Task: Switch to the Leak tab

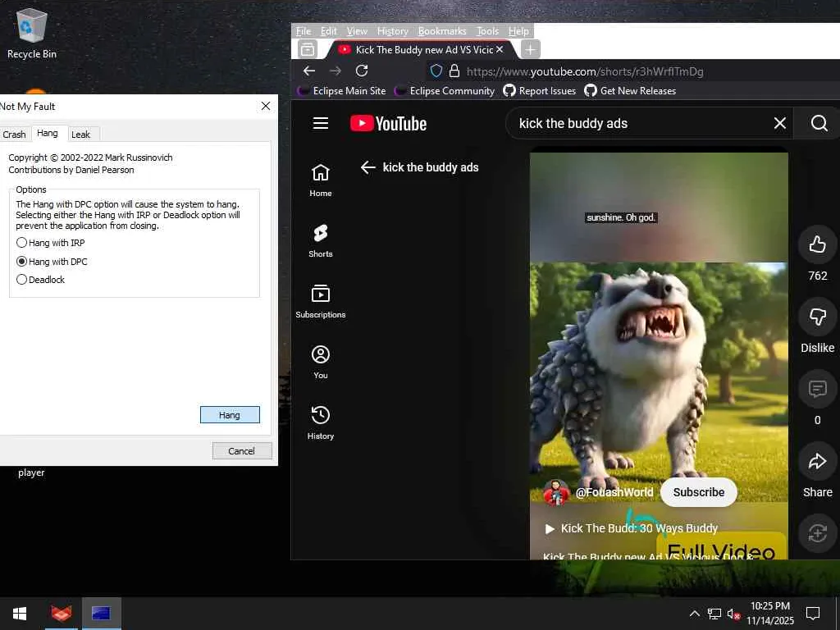Action: tap(81, 135)
